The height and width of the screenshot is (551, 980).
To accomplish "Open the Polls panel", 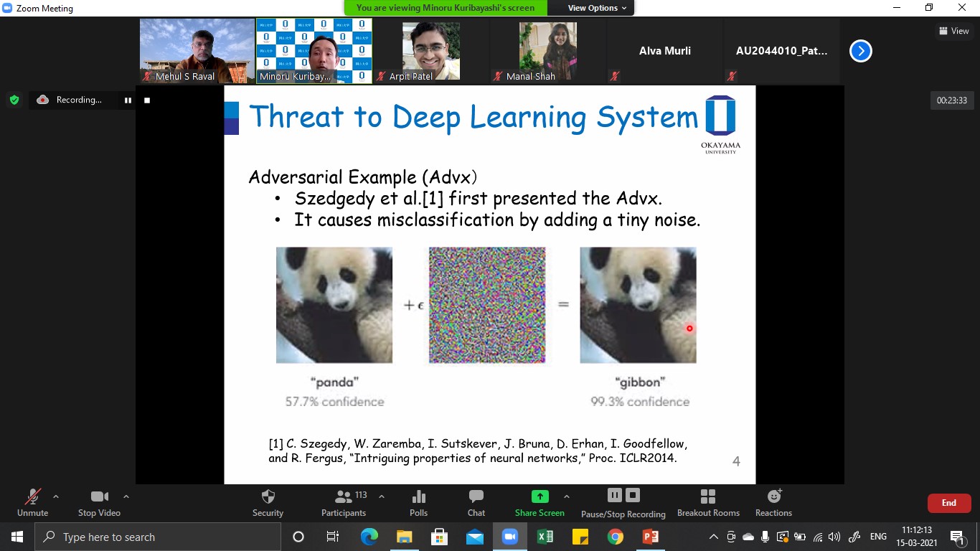I will tap(418, 497).
